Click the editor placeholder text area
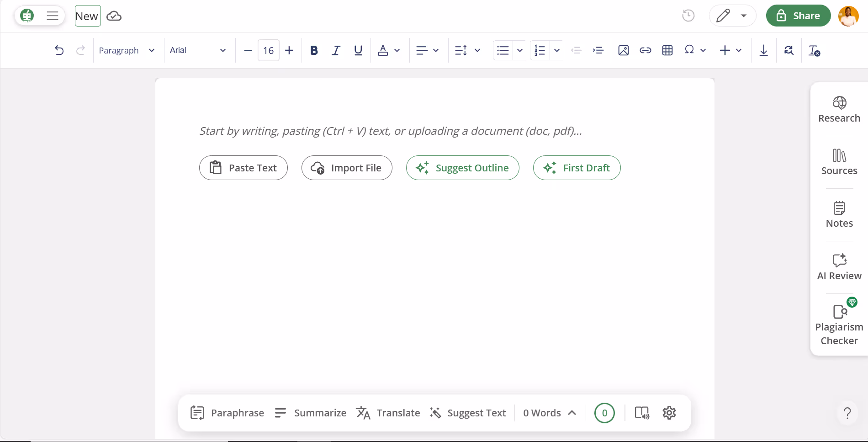 click(x=391, y=131)
